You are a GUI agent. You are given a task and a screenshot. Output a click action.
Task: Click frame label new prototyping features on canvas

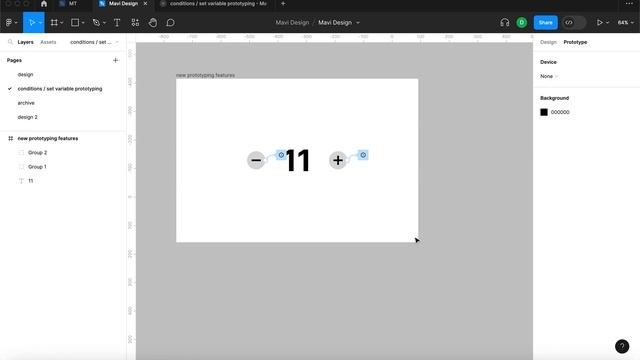pyautogui.click(x=205, y=75)
